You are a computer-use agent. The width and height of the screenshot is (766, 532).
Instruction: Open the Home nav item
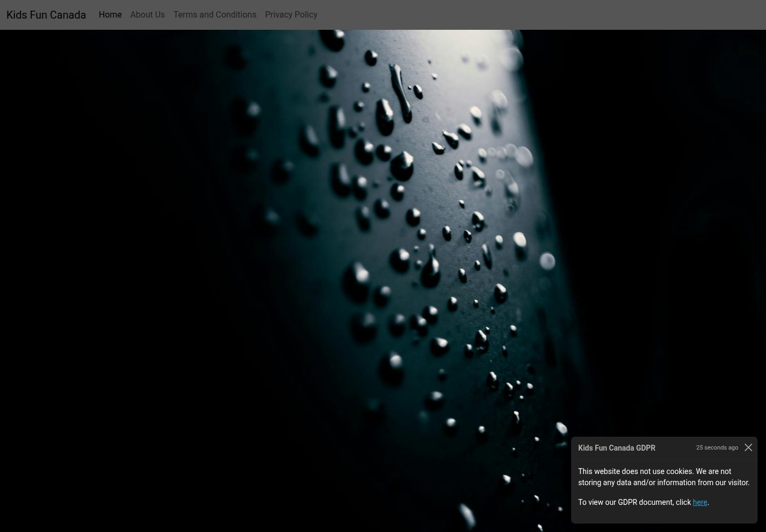point(110,15)
